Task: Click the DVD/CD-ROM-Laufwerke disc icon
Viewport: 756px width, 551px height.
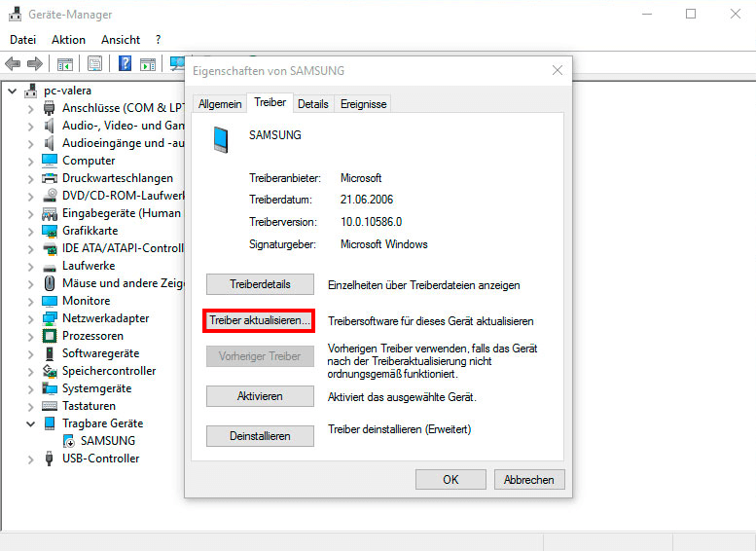Action: click(x=50, y=196)
